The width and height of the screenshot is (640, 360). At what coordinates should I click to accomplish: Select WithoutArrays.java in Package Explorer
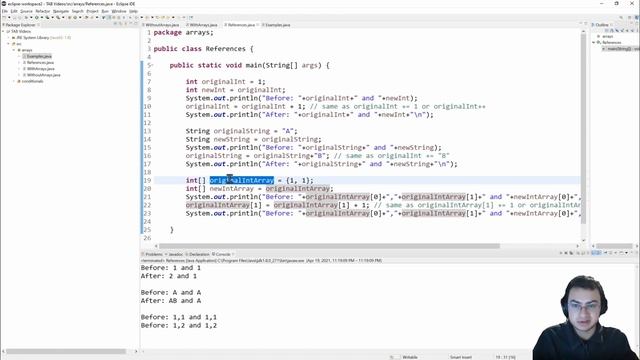pyautogui.click(x=44, y=75)
